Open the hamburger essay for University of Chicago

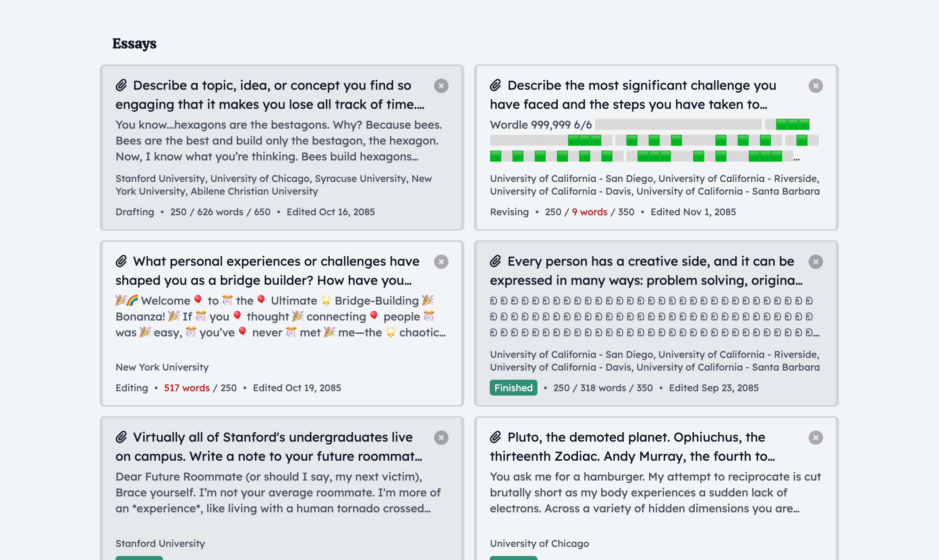(655, 492)
